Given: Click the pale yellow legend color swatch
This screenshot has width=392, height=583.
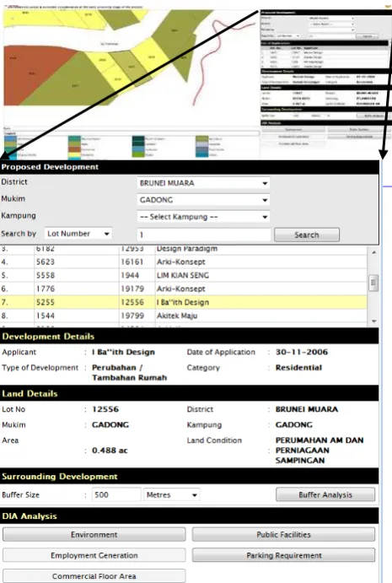Looking at the screenshot, I should (74, 154).
